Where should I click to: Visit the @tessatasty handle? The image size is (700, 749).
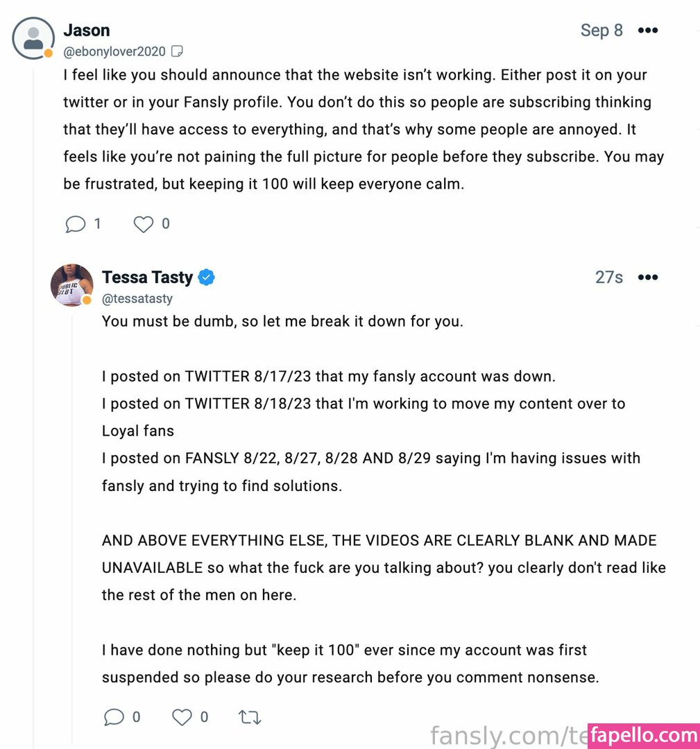pos(137,298)
